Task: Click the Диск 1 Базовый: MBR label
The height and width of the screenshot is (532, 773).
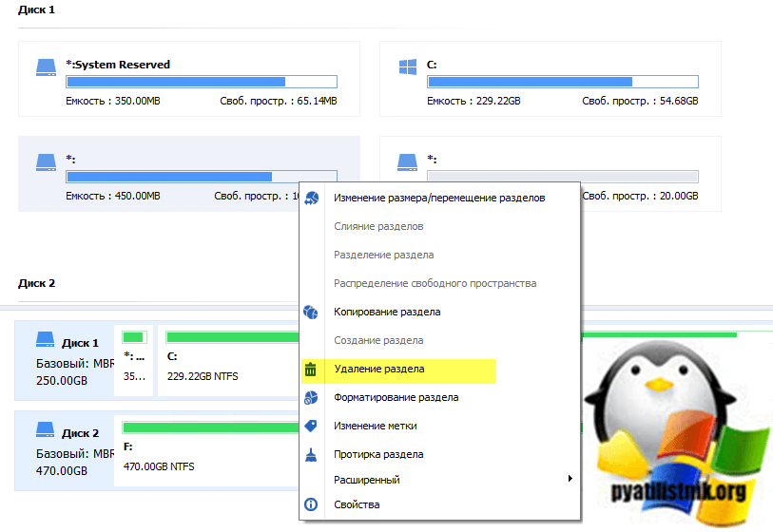Action: (x=75, y=364)
